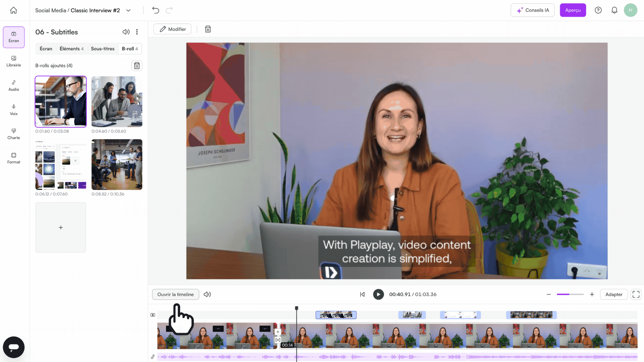Open the Librairie sidebar panel
The height and width of the screenshot is (362, 644).
click(x=14, y=61)
